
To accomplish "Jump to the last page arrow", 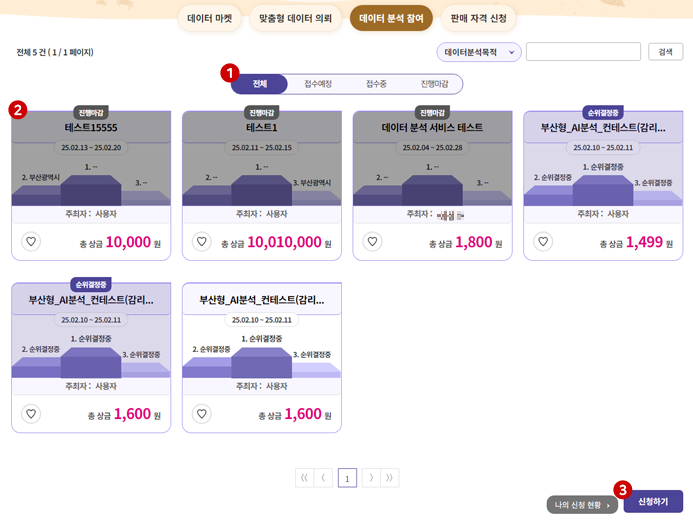I will [x=390, y=478].
